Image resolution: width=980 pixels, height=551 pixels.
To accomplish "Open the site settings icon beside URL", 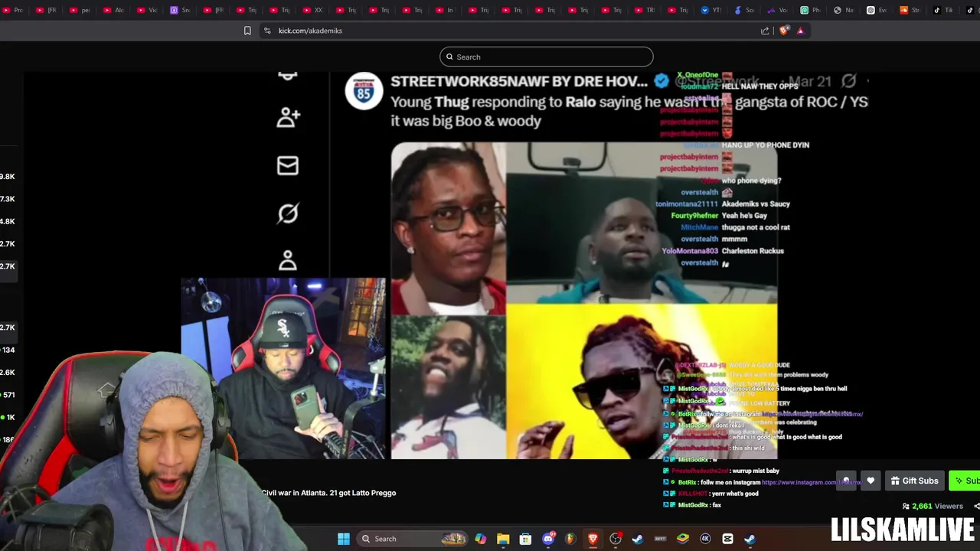I will pyautogui.click(x=266, y=31).
